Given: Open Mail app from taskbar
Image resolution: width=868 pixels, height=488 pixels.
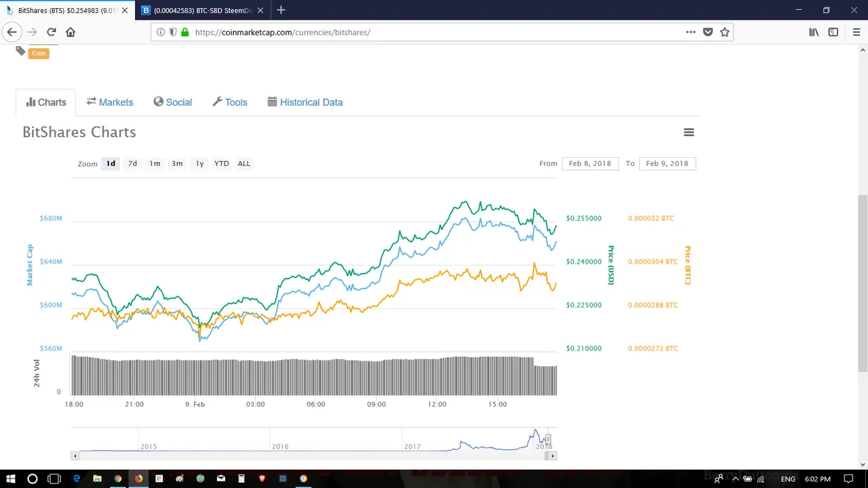Looking at the screenshot, I should coord(221,479).
